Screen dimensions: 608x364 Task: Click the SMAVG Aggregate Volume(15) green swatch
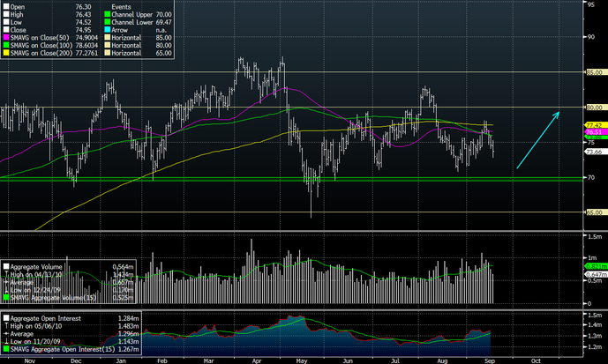pyautogui.click(x=6, y=298)
